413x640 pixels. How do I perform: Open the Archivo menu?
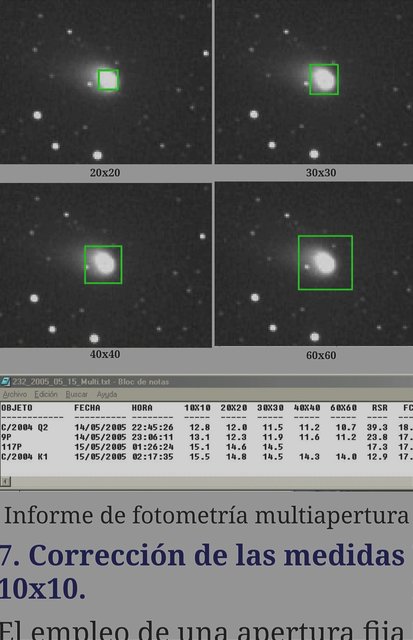(x=15, y=394)
